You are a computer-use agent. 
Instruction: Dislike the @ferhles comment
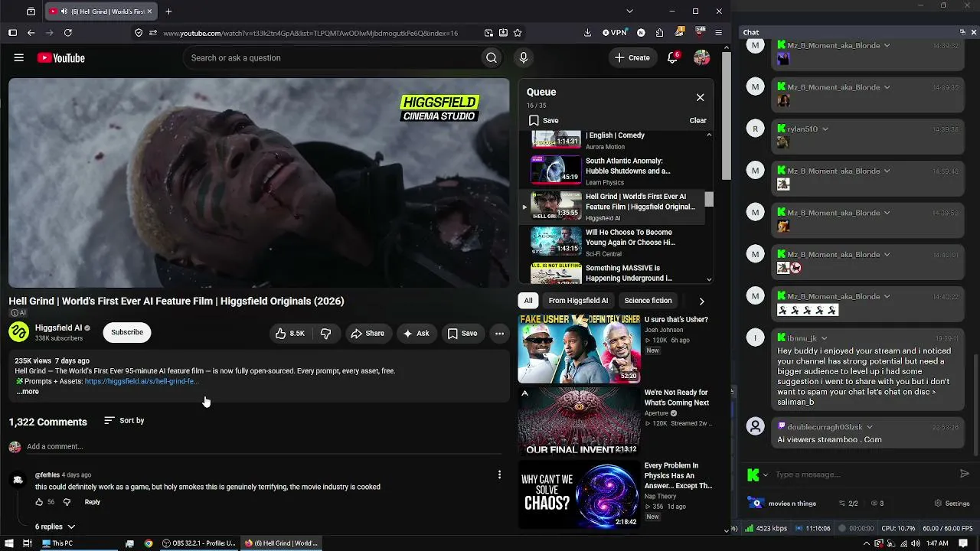[x=67, y=502]
